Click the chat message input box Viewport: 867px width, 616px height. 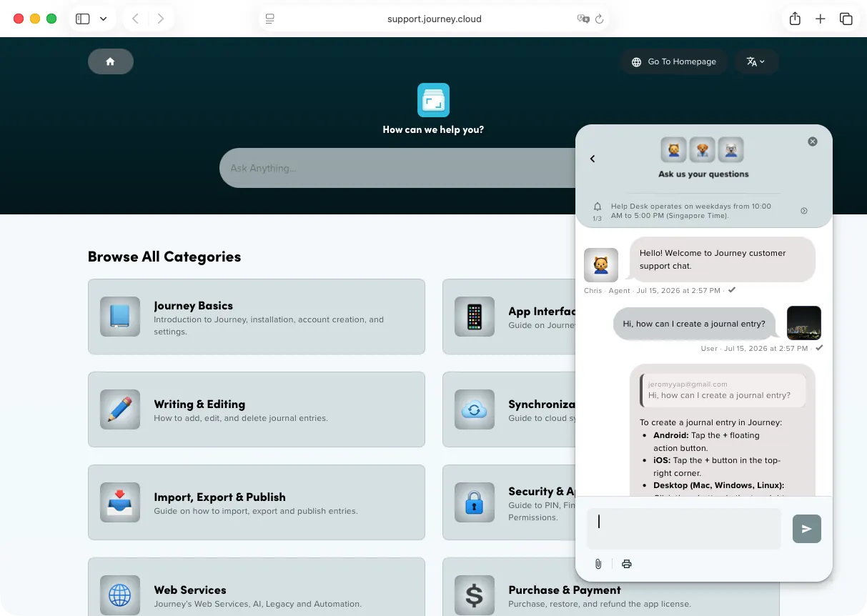pos(684,529)
